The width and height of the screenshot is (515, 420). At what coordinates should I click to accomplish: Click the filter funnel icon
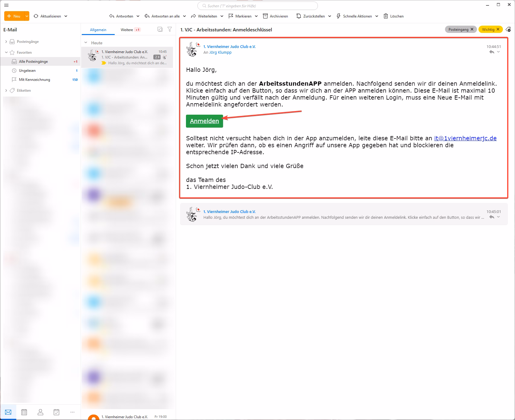[170, 29]
